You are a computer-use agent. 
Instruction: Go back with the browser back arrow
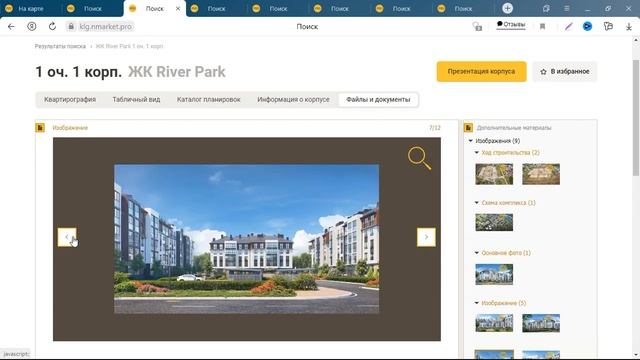(11, 27)
